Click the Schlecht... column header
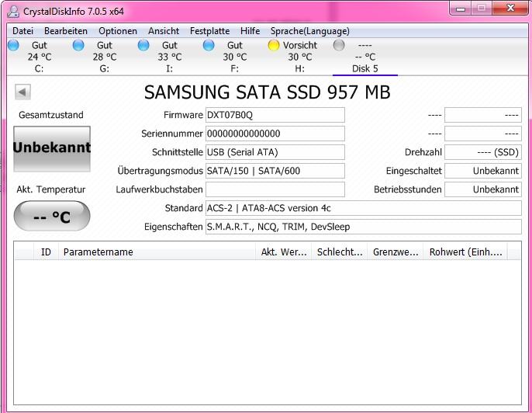Screen dimensions: 532x413 (340, 252)
